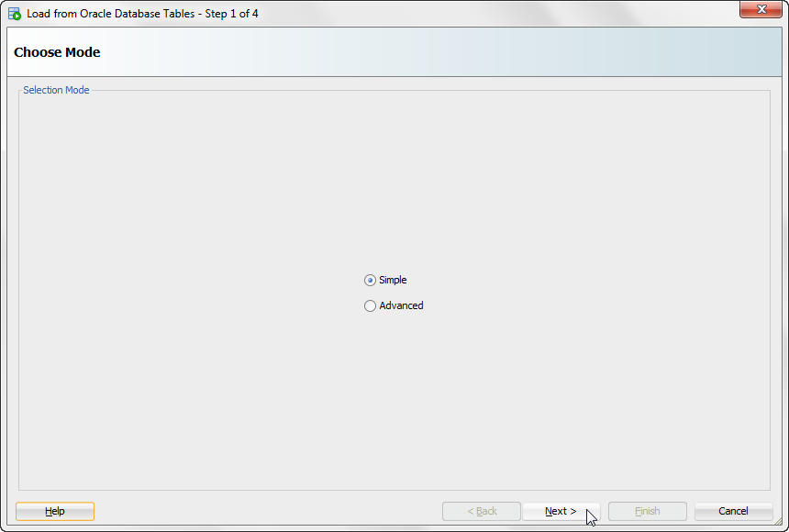Click the Selection Mode group label

[x=56, y=90]
